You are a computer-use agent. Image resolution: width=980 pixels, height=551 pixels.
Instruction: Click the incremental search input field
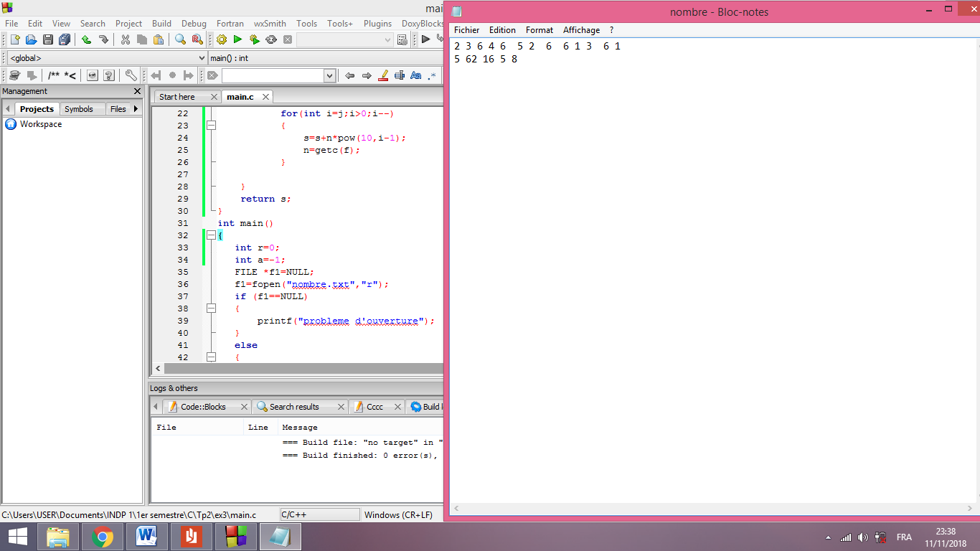273,75
